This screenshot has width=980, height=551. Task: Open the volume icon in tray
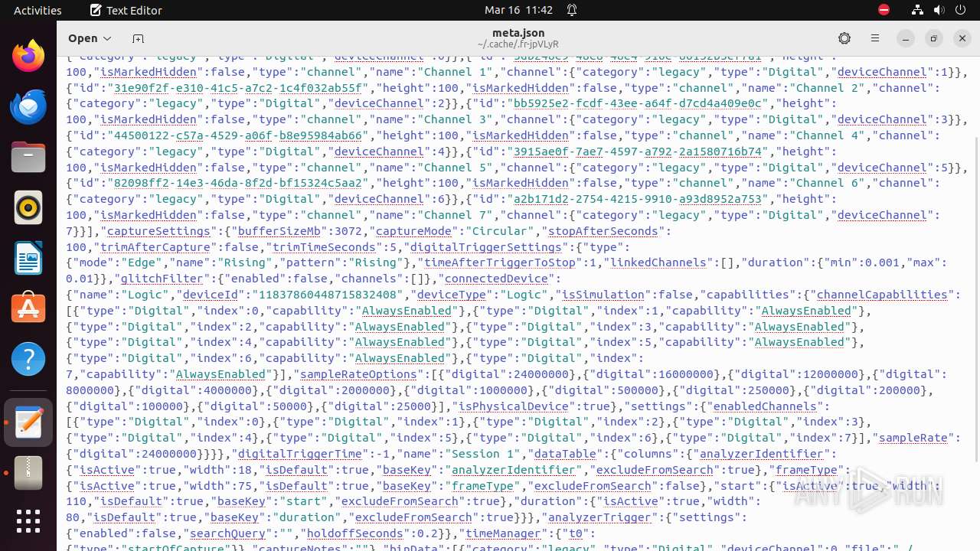pos(939,10)
